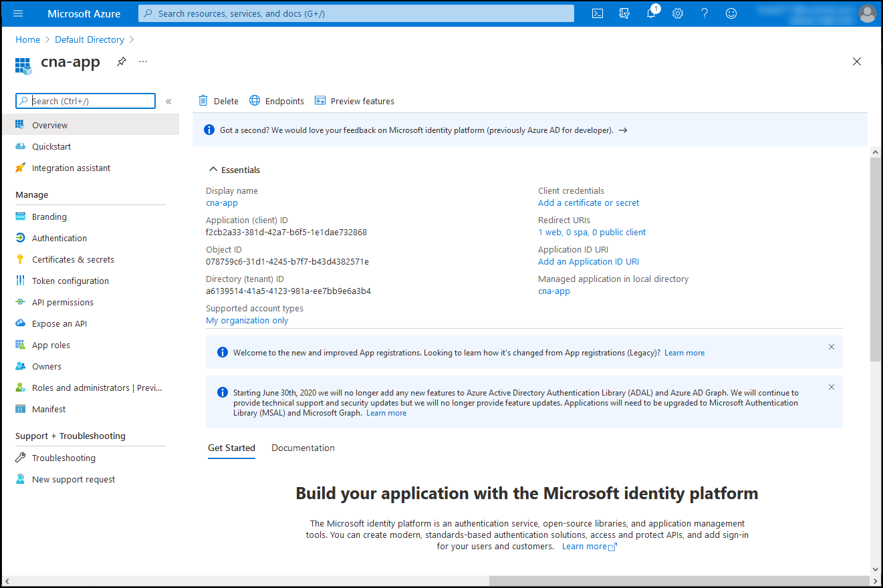Dismiss the App registrations welcome notice

coord(832,347)
